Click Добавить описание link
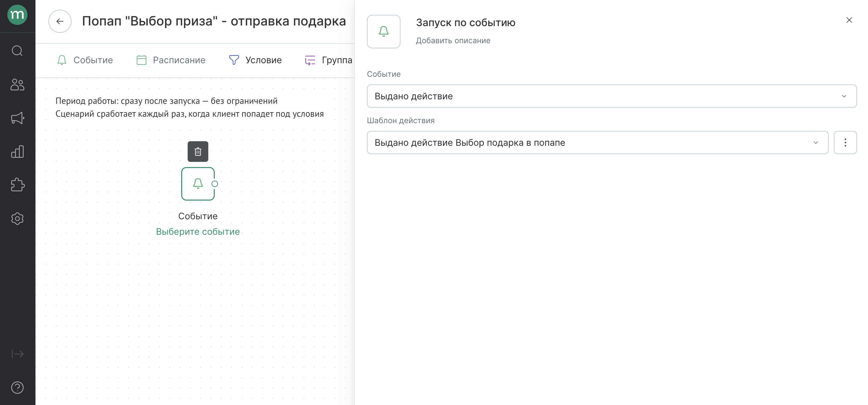This screenshot has height=405, width=868. pyautogui.click(x=453, y=40)
